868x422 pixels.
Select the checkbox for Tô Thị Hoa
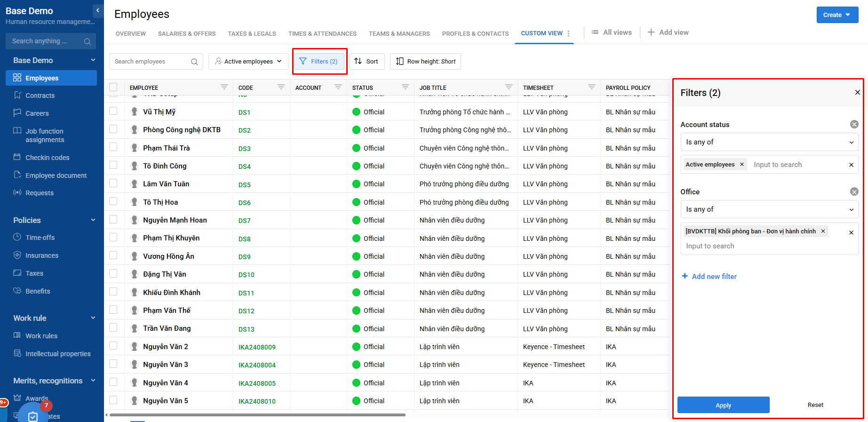113,201
